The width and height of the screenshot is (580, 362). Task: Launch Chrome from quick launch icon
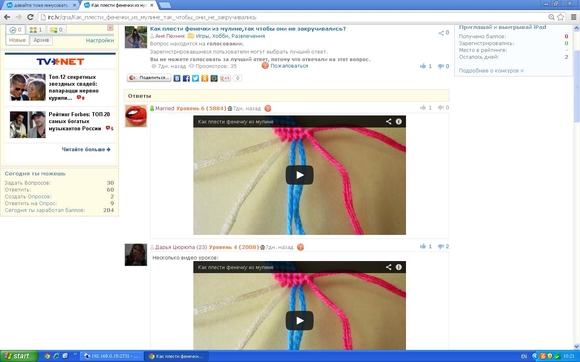coord(47,356)
